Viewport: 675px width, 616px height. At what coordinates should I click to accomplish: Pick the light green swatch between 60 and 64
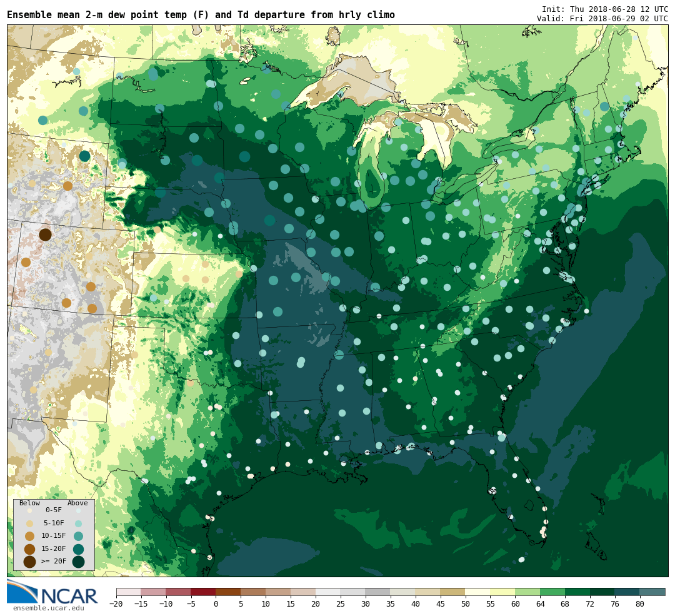point(527,592)
